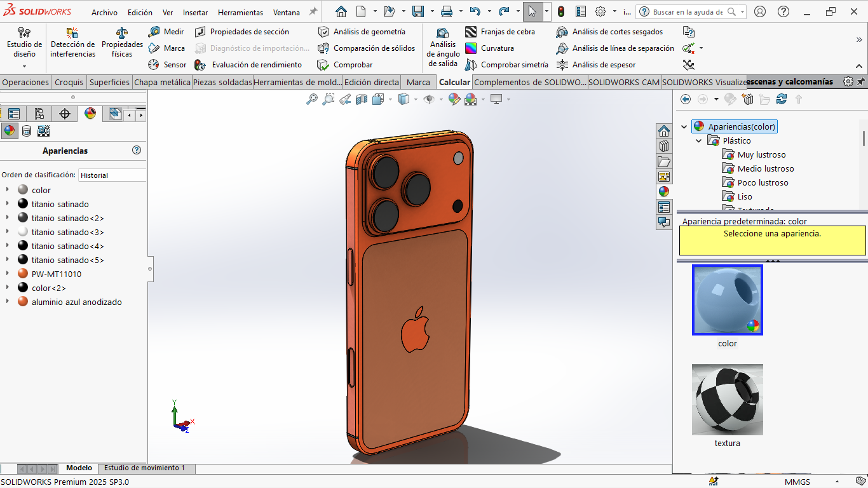Click Análisis de ángulo de salida
This screenshot has height=488, width=868.
tap(443, 47)
